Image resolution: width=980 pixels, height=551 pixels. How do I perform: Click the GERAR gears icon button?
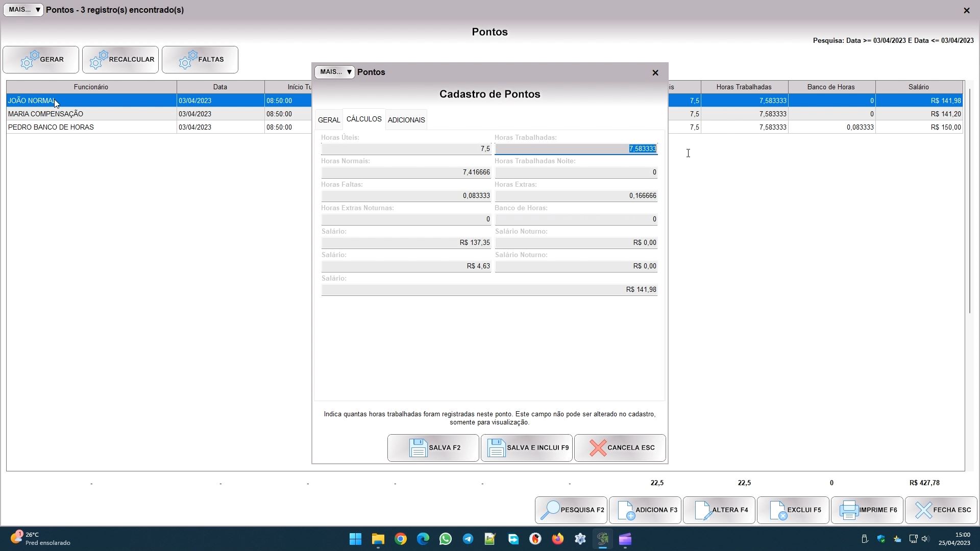[30, 60]
